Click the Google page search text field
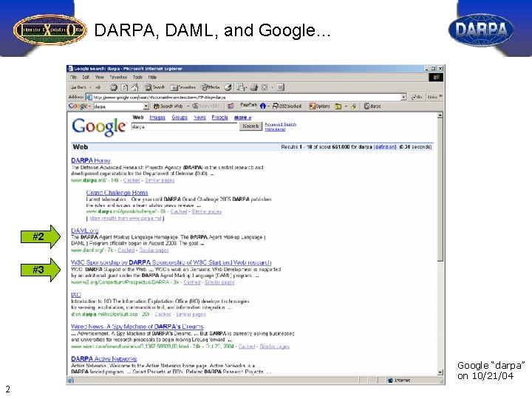532x399 pixels. [x=184, y=126]
